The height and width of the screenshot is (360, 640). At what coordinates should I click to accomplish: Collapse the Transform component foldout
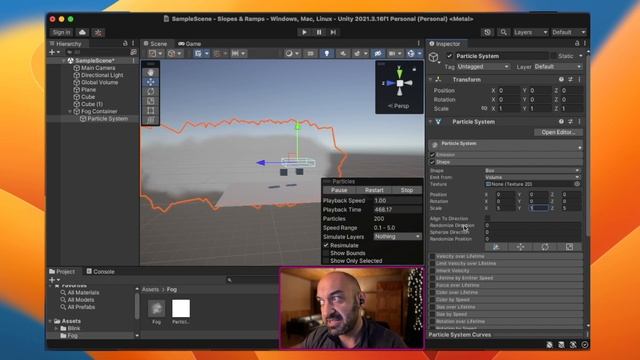coord(430,80)
